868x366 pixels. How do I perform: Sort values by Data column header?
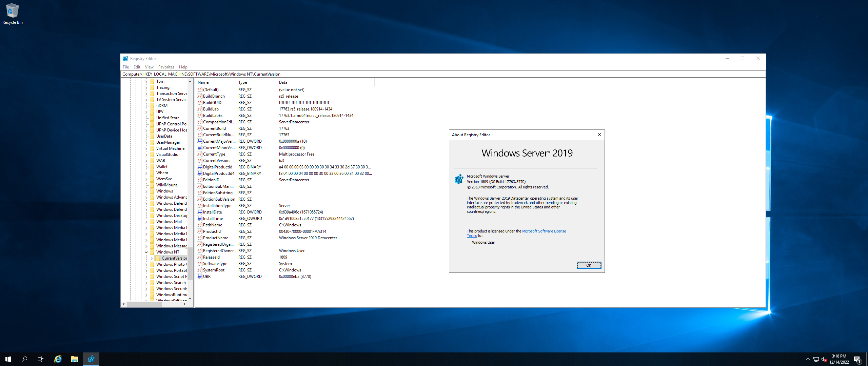pos(325,82)
